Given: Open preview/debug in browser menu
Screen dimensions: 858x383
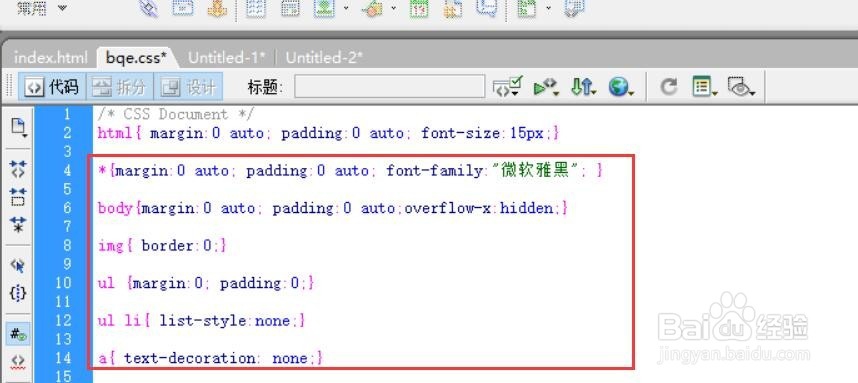Looking at the screenshot, I should pyautogui.click(x=546, y=87).
